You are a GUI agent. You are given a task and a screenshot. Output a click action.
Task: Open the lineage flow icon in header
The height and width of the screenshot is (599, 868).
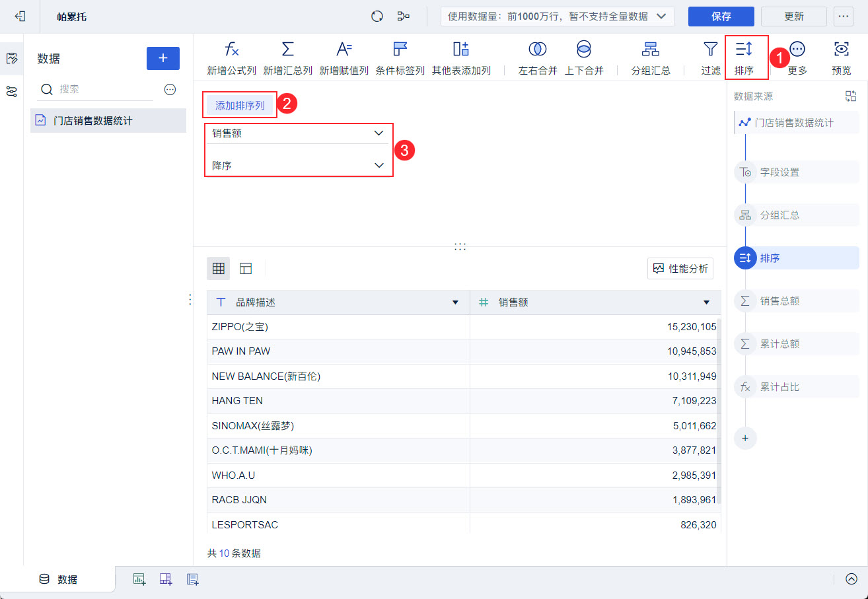404,17
